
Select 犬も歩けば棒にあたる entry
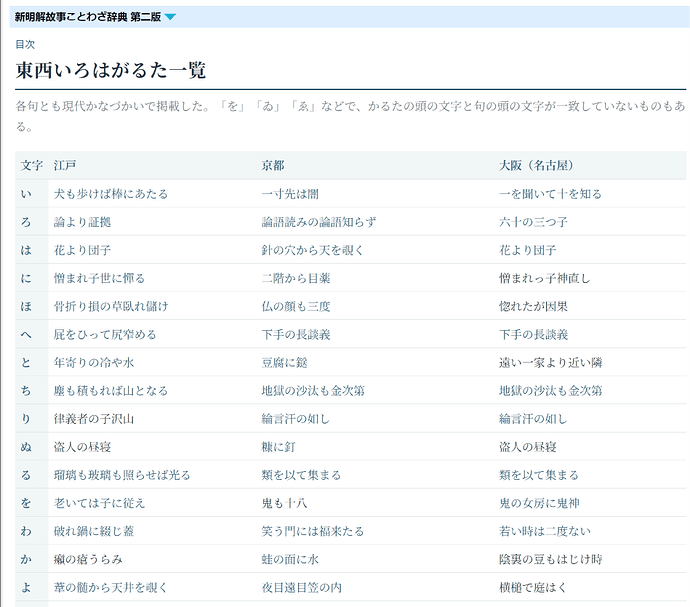click(x=111, y=194)
